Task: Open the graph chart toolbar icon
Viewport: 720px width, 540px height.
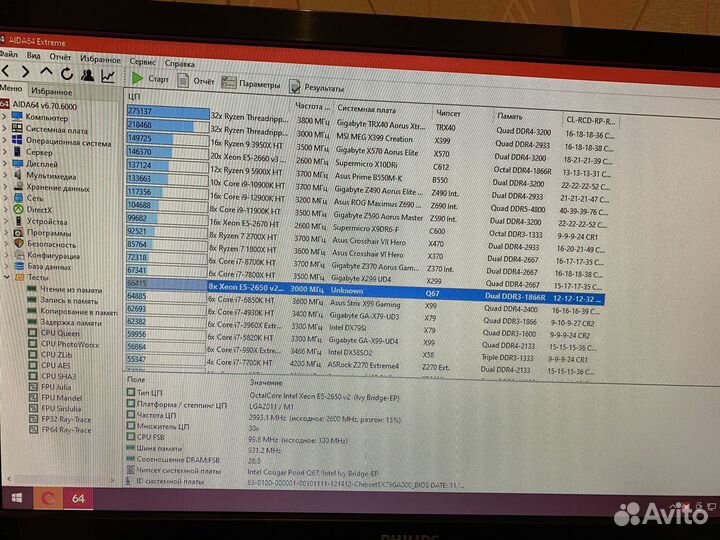Action: pyautogui.click(x=108, y=76)
